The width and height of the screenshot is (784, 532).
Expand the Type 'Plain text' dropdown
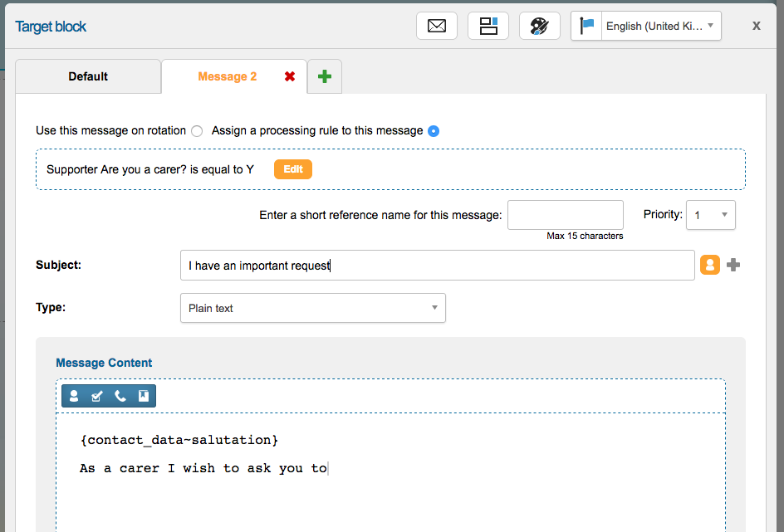click(313, 308)
